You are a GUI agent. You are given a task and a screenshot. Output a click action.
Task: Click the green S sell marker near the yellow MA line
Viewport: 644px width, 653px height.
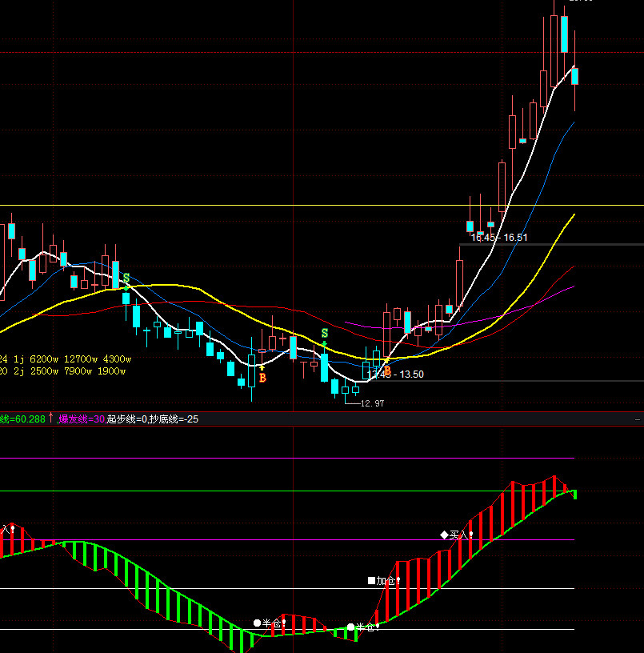pos(126,278)
